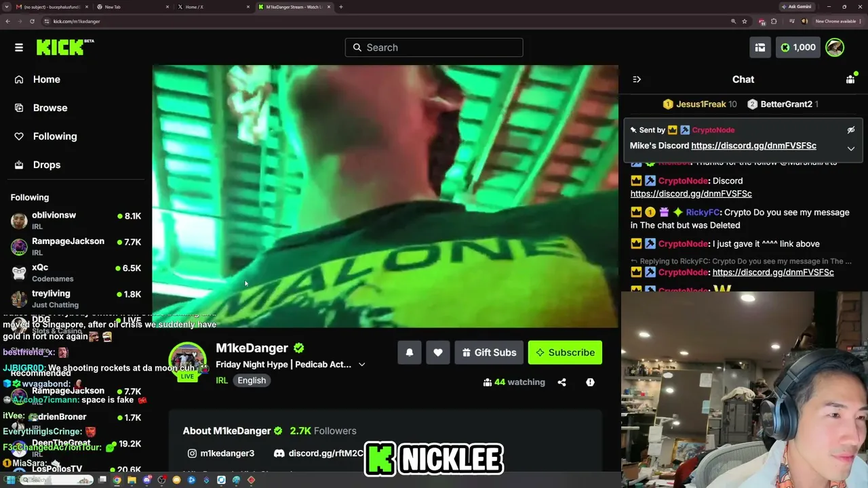
Task: Open the Discord link in About section
Action: pyautogui.click(x=319, y=453)
